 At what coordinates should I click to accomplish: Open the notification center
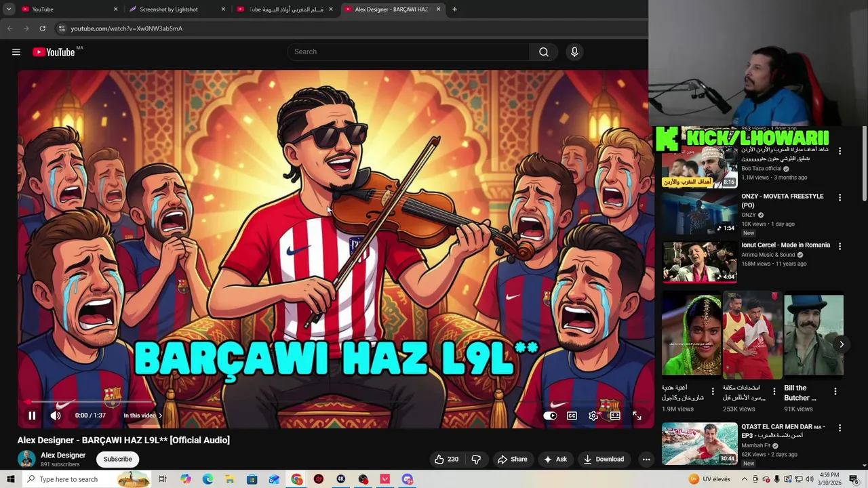(x=854, y=479)
